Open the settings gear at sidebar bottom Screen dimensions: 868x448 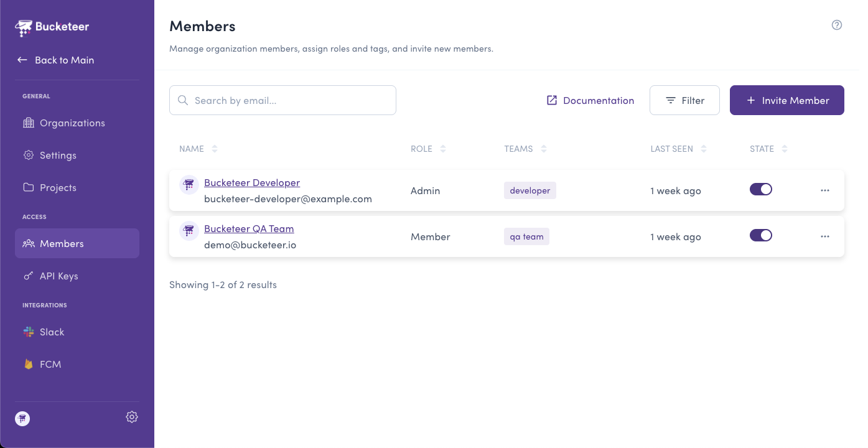[131, 417]
